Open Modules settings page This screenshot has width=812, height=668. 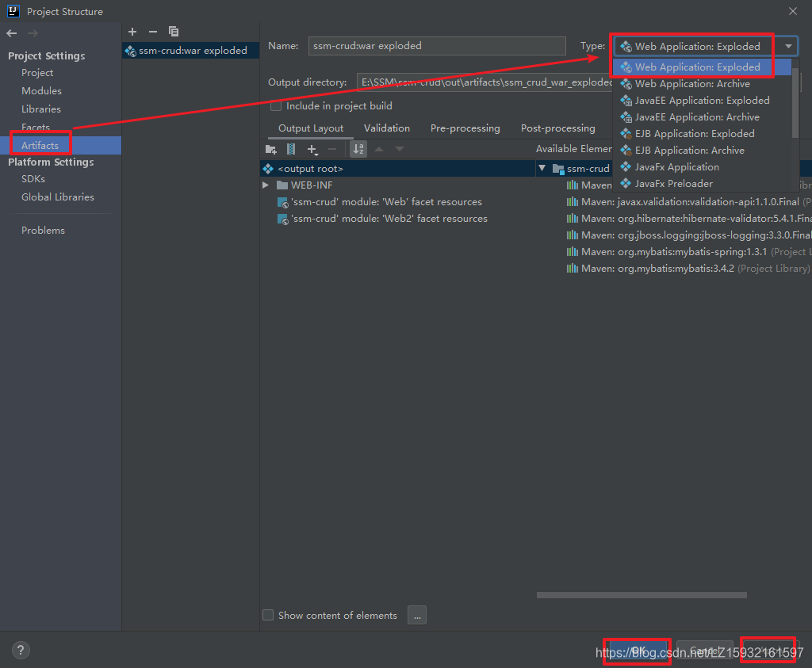(x=41, y=90)
